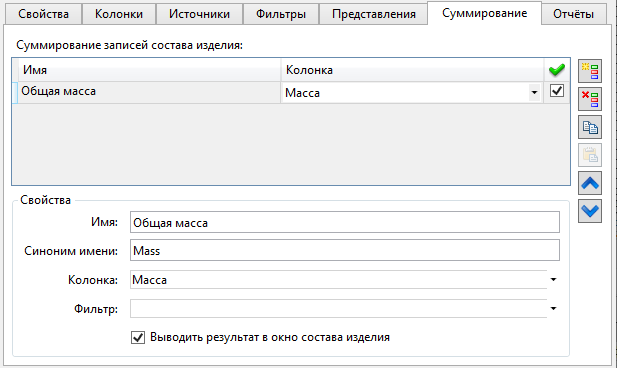Move the record up with arrow
The width and height of the screenshot is (617, 368).
click(589, 183)
